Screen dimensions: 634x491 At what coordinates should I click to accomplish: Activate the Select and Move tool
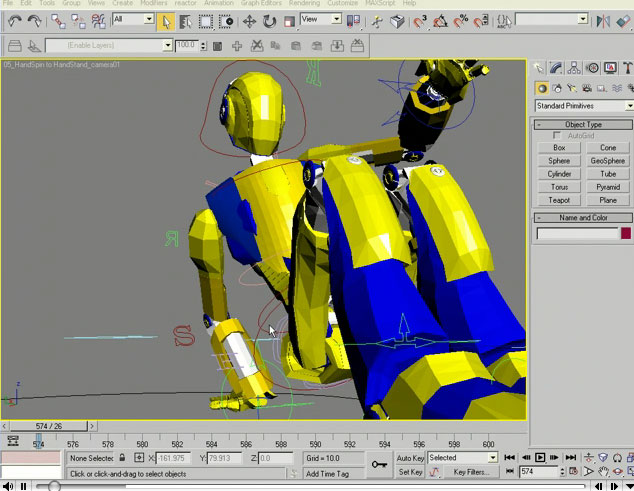[250, 20]
